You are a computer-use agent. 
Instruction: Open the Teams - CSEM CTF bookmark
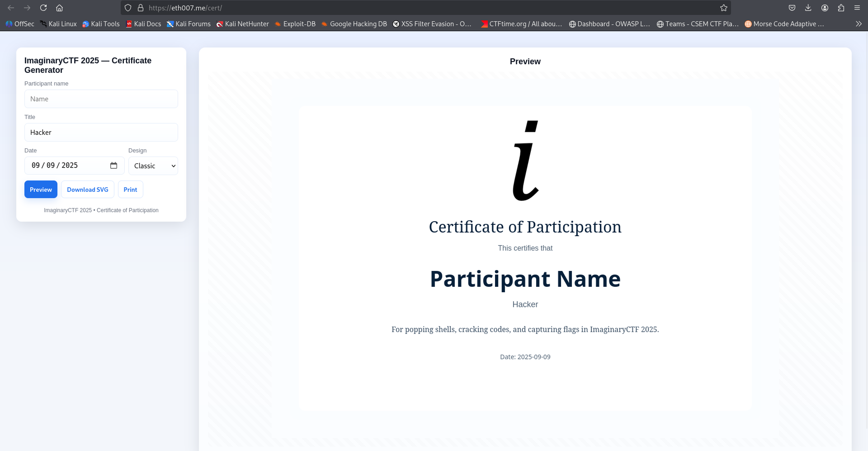[698, 24]
